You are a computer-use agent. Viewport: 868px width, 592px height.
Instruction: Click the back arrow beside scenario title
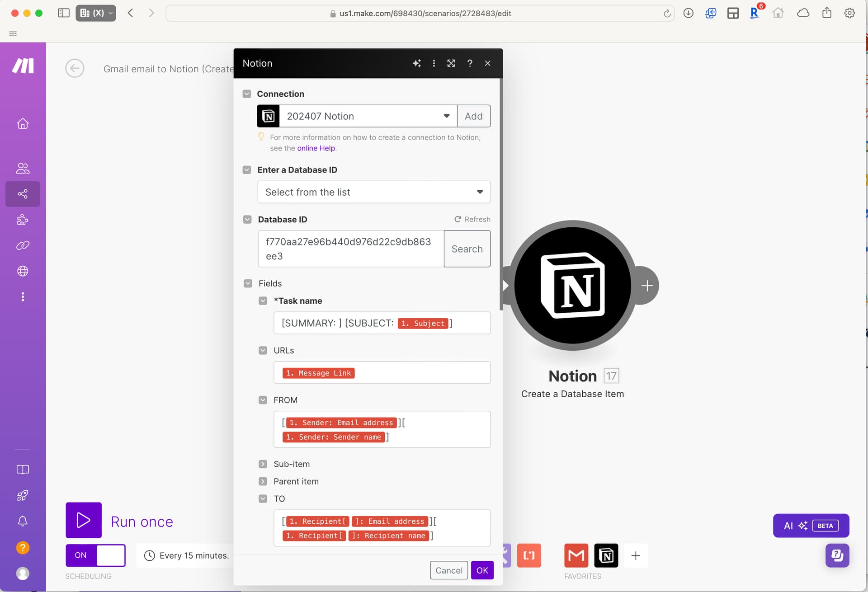(75, 69)
